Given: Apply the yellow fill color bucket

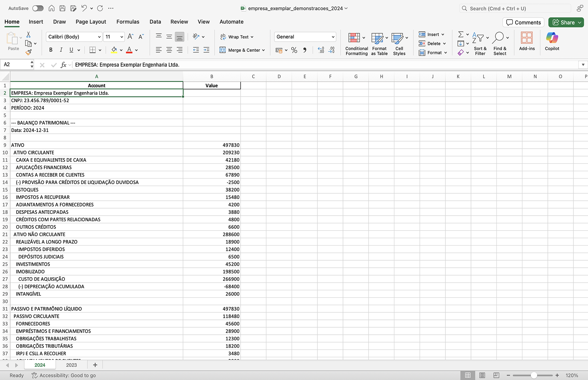Looking at the screenshot, I should (114, 50).
